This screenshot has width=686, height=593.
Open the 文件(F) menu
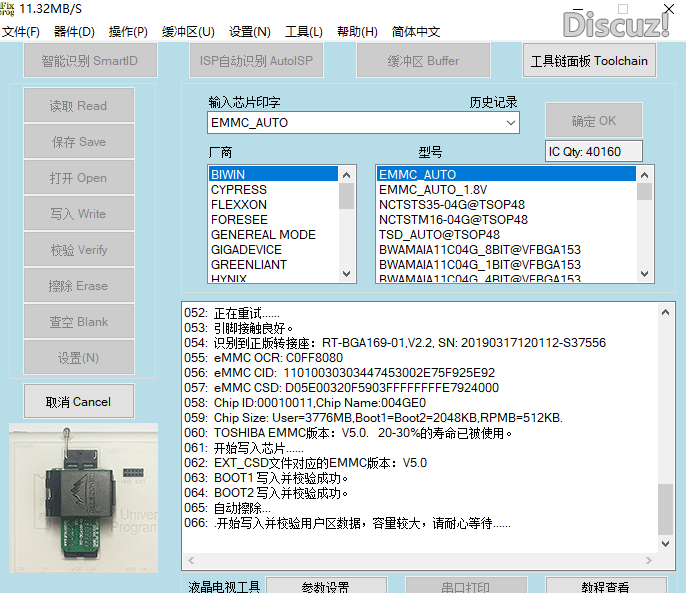click(21, 32)
